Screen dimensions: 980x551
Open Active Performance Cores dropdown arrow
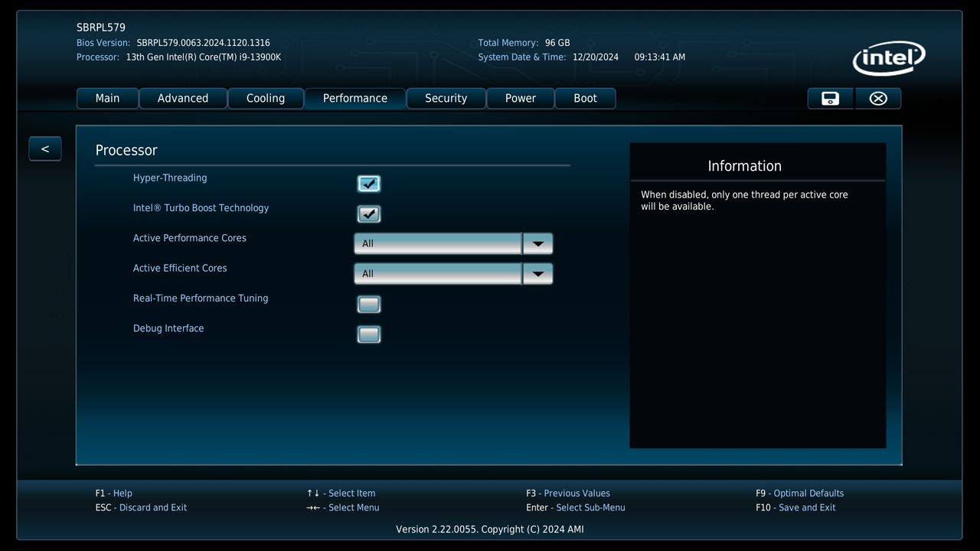tap(537, 243)
